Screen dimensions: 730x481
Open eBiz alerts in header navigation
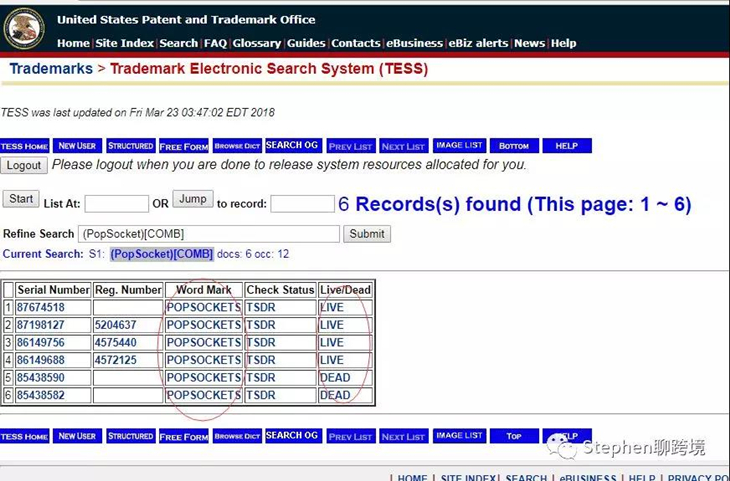(x=478, y=43)
